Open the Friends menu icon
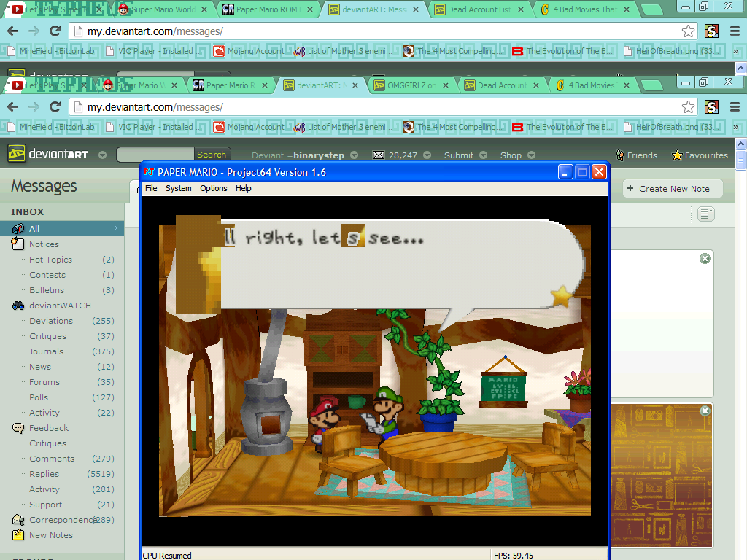 [620, 155]
